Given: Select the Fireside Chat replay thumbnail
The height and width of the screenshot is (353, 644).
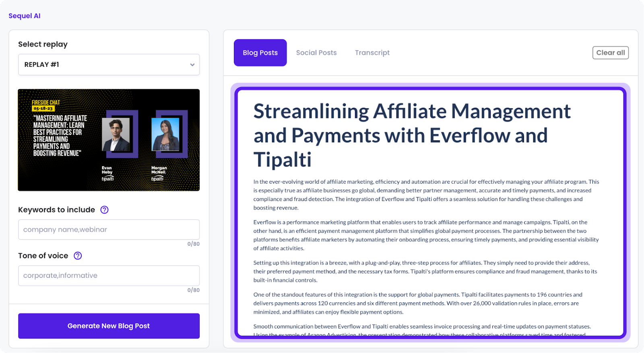Looking at the screenshot, I should click(109, 140).
